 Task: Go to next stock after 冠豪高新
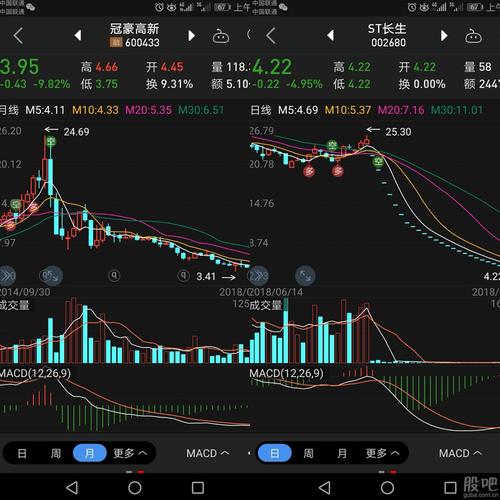[x=191, y=35]
